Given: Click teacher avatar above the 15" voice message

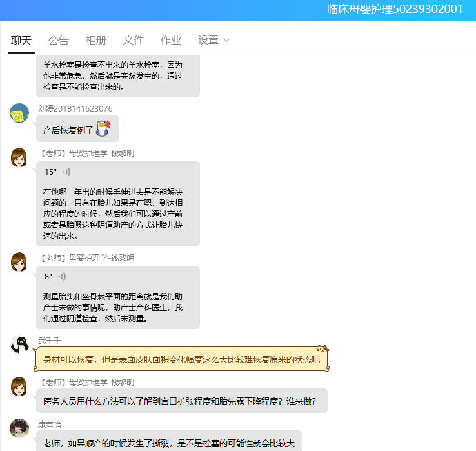Looking at the screenshot, I should [x=19, y=157].
